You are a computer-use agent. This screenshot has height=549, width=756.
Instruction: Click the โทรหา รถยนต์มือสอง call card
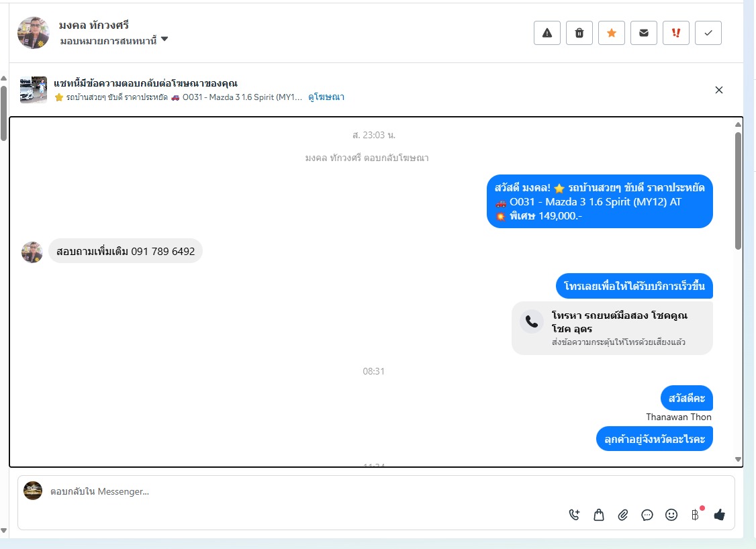612,328
